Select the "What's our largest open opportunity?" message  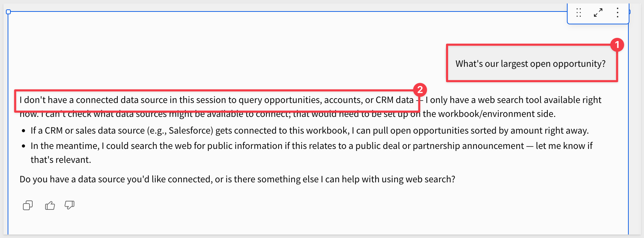[530, 64]
